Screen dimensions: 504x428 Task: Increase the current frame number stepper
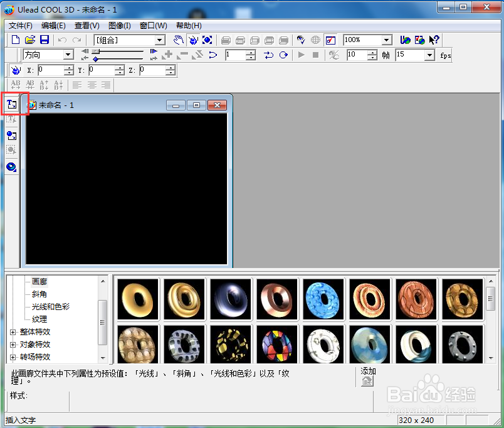pos(251,53)
